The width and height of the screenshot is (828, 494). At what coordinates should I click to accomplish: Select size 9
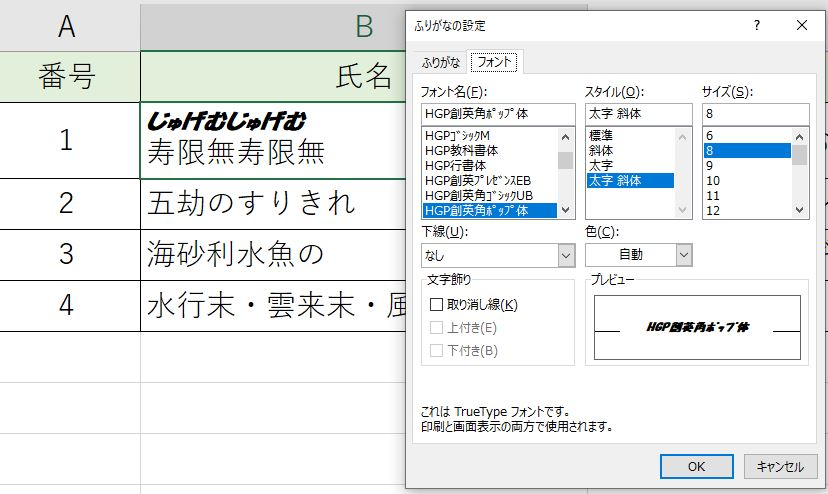coord(747,165)
